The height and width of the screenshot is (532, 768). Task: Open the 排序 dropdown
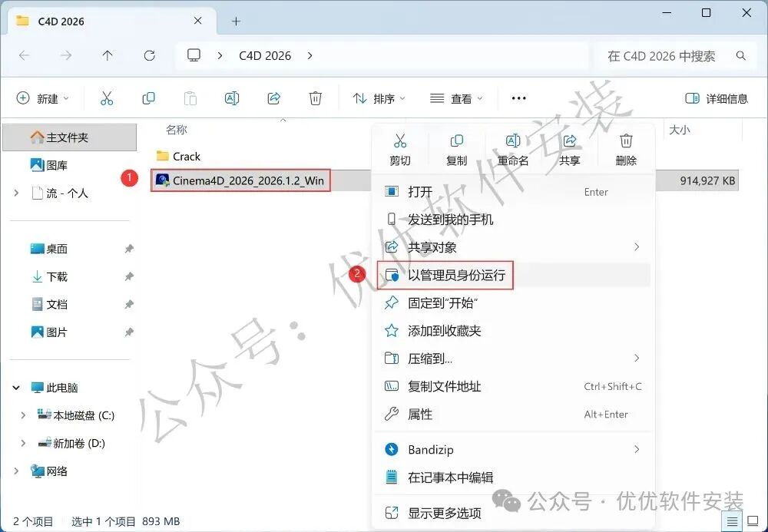[379, 98]
